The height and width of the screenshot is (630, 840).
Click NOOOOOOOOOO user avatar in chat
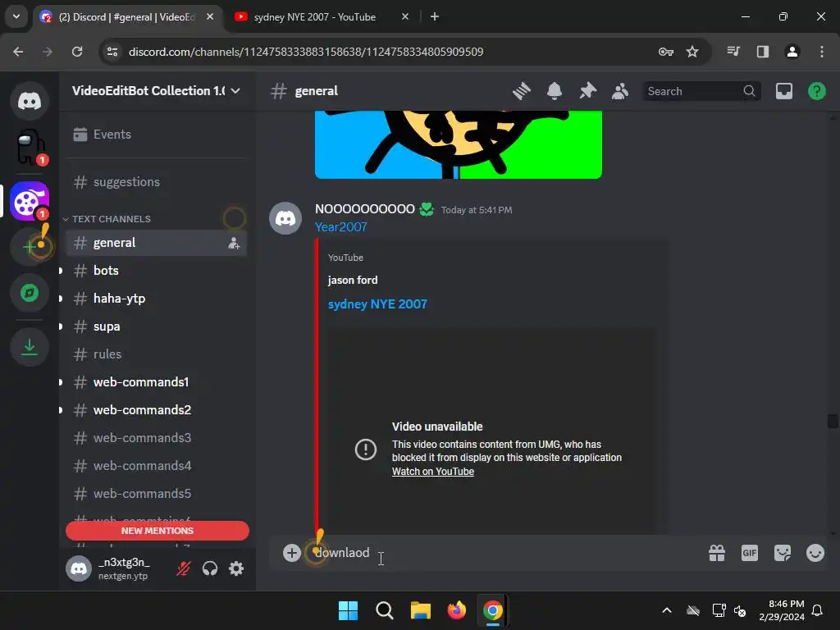click(285, 218)
